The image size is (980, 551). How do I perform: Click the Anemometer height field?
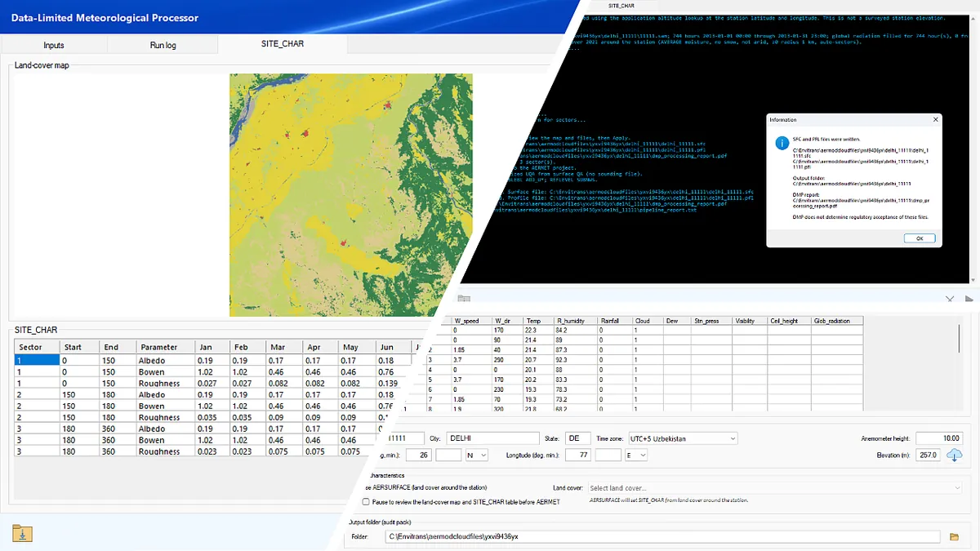pos(940,438)
